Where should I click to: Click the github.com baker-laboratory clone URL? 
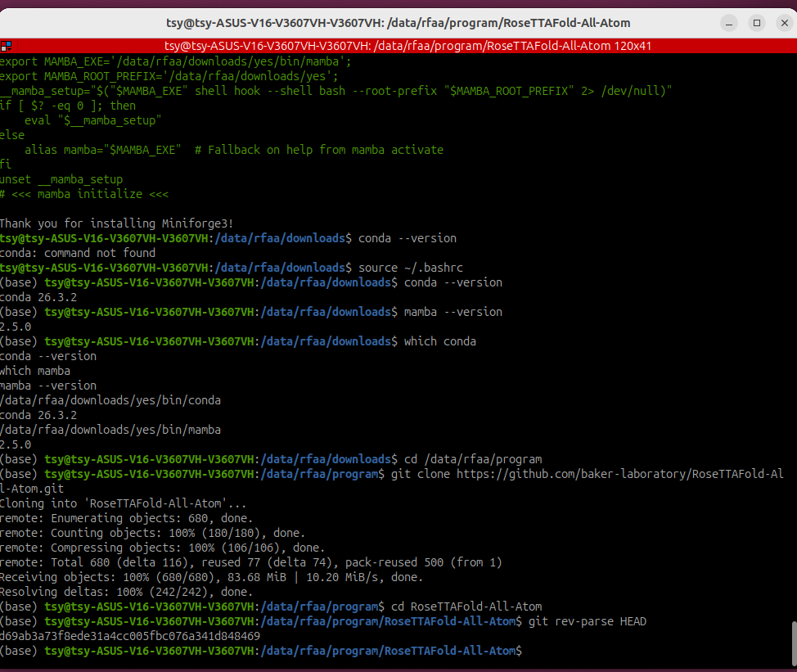620,474
